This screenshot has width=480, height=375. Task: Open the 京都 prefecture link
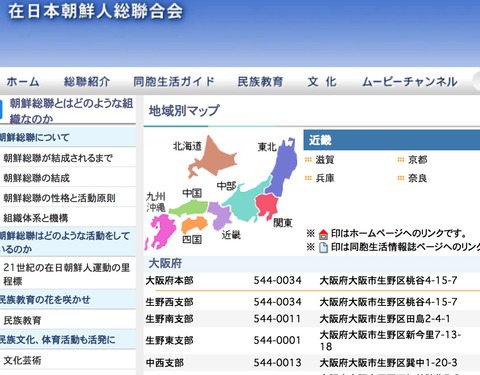coord(417,160)
